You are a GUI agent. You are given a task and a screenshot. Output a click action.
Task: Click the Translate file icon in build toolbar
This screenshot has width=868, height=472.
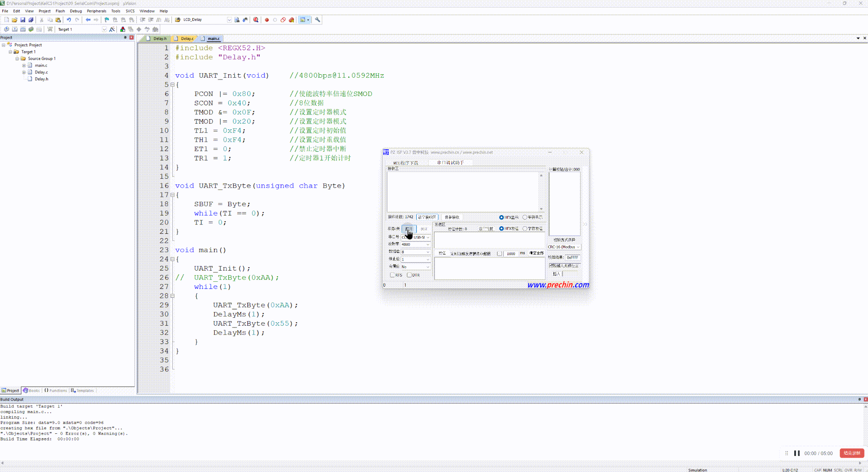[6, 29]
